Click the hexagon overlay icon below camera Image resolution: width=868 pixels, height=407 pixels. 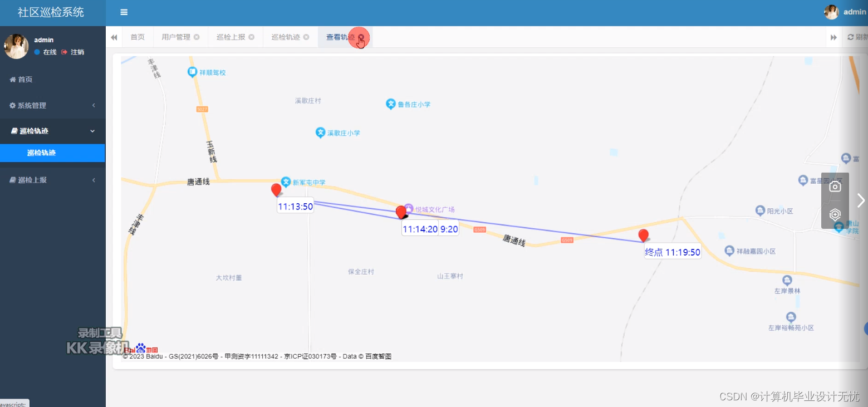(835, 214)
